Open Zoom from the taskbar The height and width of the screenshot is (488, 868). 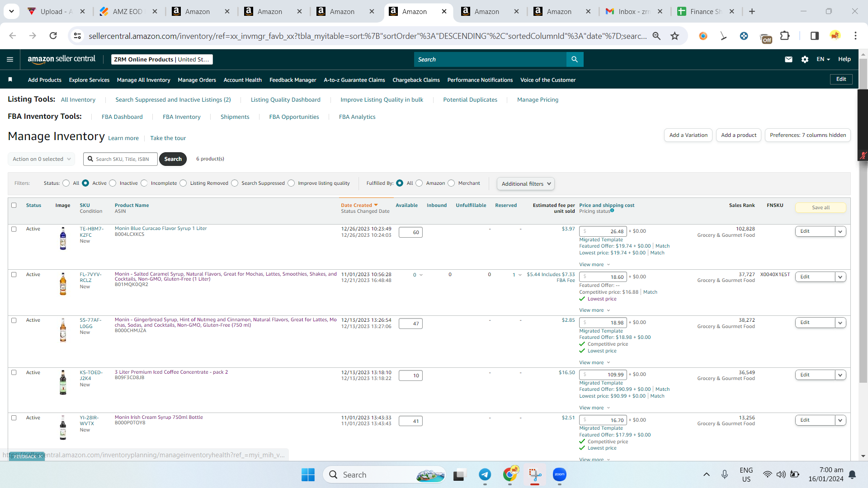pos(560,474)
